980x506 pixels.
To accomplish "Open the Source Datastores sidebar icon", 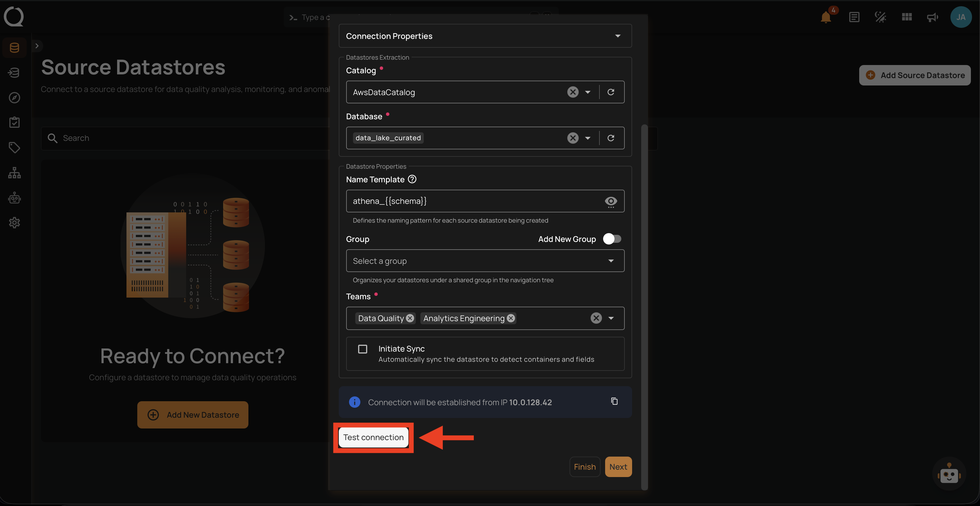I will click(14, 47).
